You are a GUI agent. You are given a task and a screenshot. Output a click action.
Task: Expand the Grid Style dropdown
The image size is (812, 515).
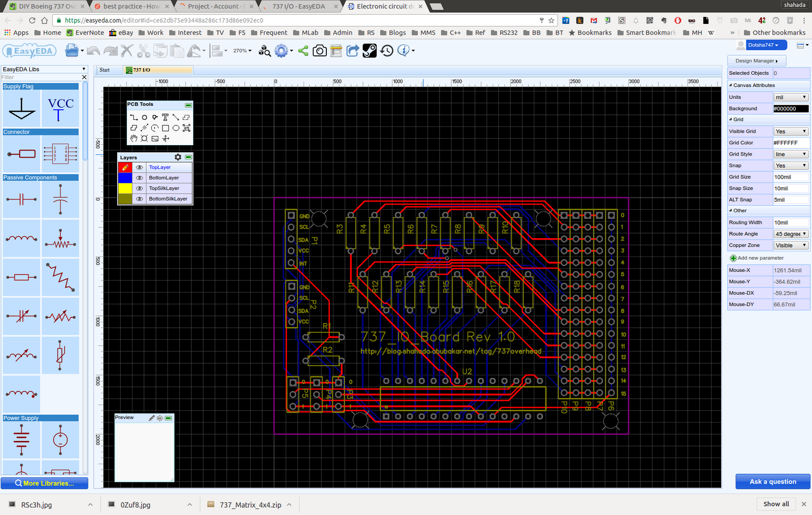tap(790, 154)
